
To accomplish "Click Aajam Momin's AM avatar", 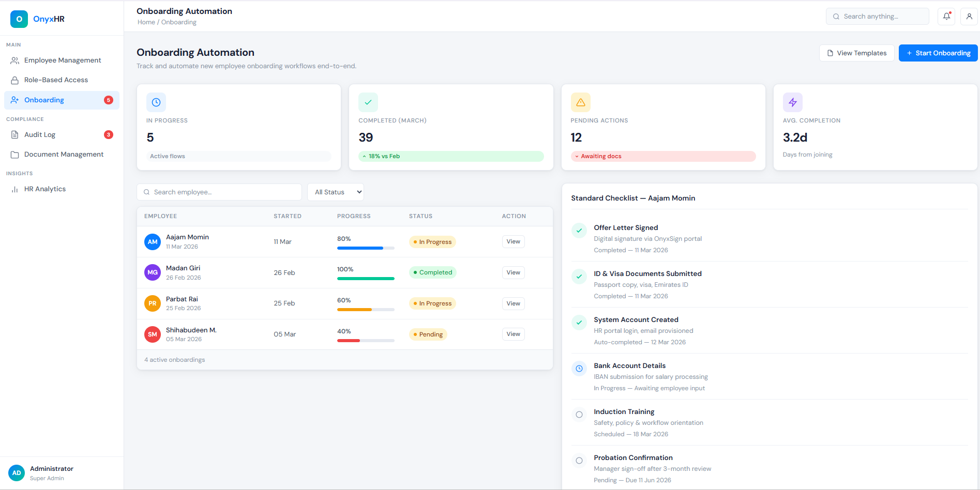I will [x=153, y=242].
